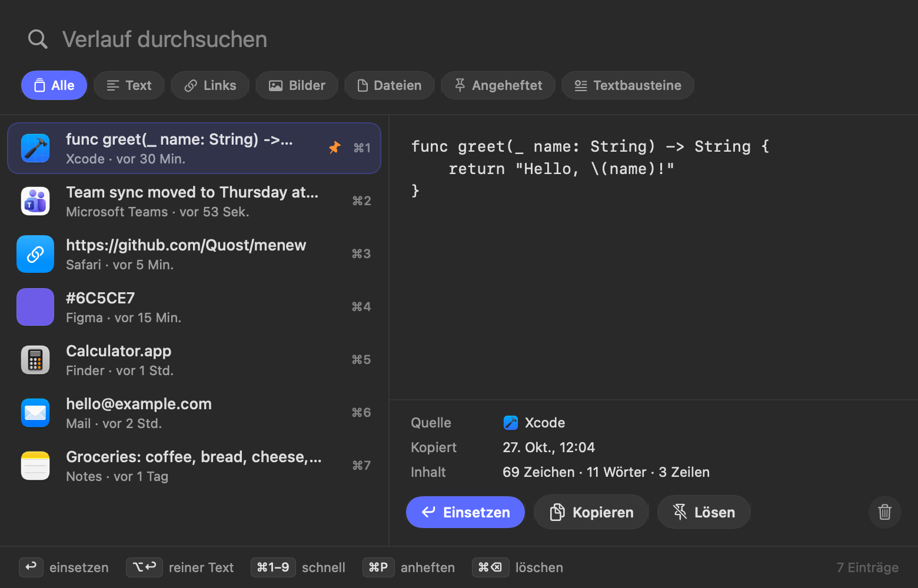
Task: Paste entry with Einsetzen button
Action: click(x=465, y=512)
